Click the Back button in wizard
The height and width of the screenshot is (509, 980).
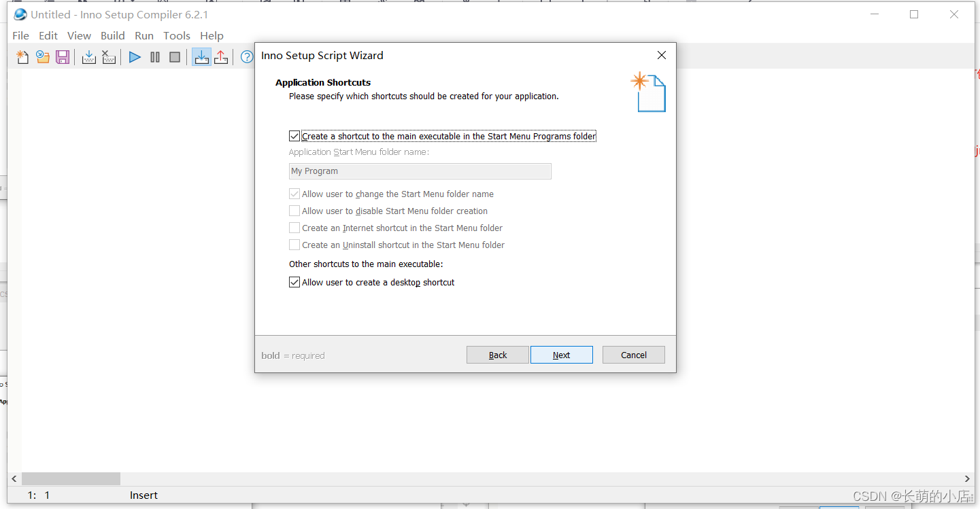498,355
